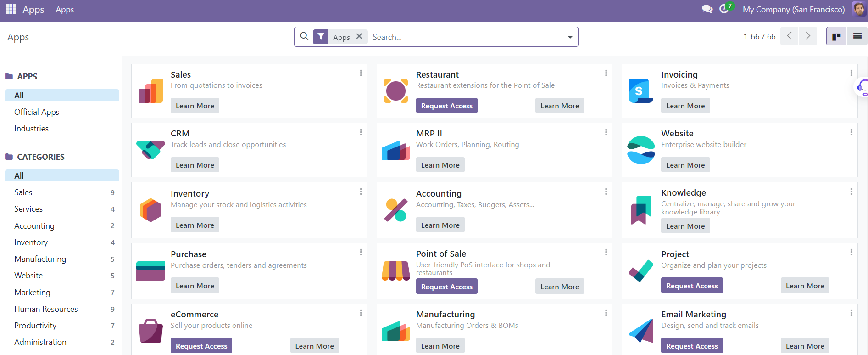Click the Point of Sale app icon
Viewport: 868px width, 355px height.
(396, 270)
